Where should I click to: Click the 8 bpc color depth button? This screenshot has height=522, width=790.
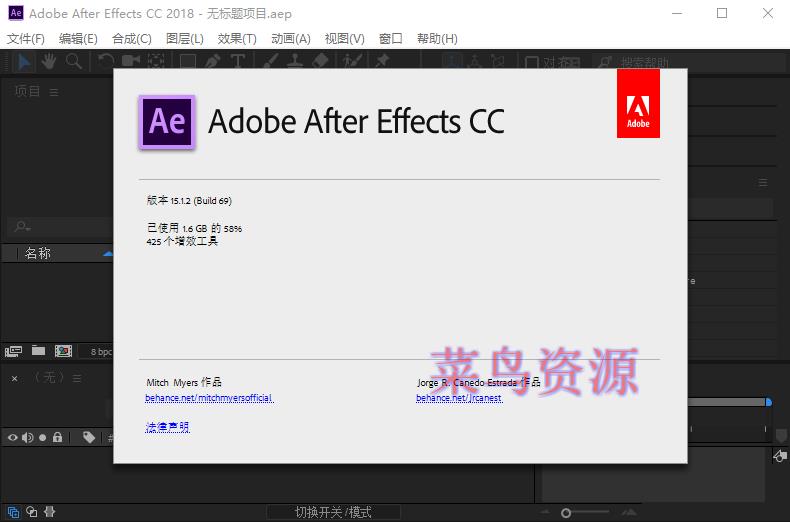click(x=101, y=352)
